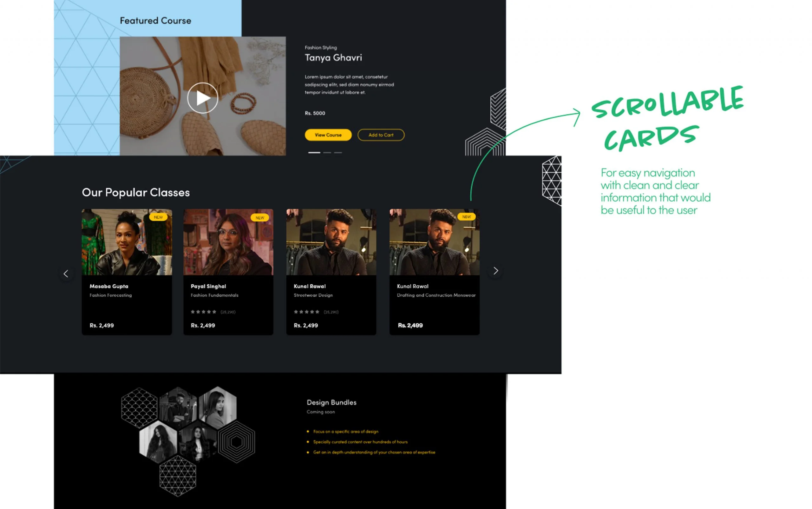Open the View Course button
The width and height of the screenshot is (812, 509).
click(x=328, y=135)
